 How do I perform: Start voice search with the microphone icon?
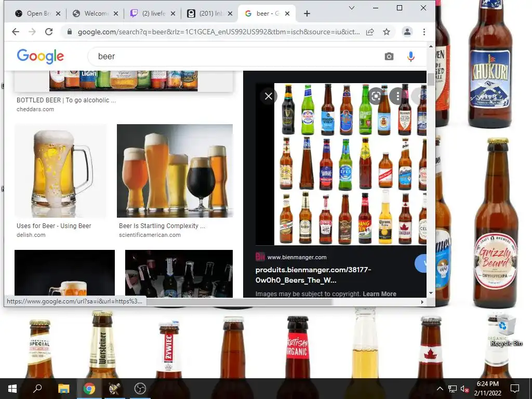(x=411, y=56)
